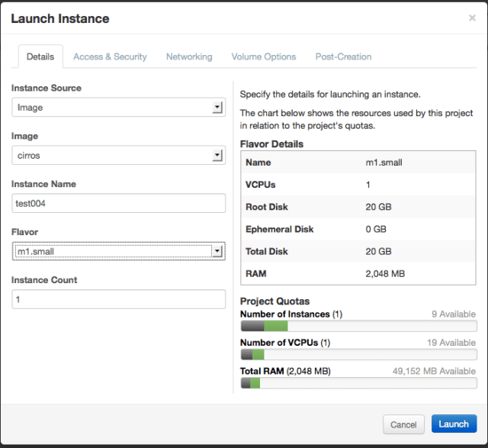Click the Number of Instances quota bar
The height and width of the screenshot is (448, 488).
pyautogui.click(x=358, y=326)
